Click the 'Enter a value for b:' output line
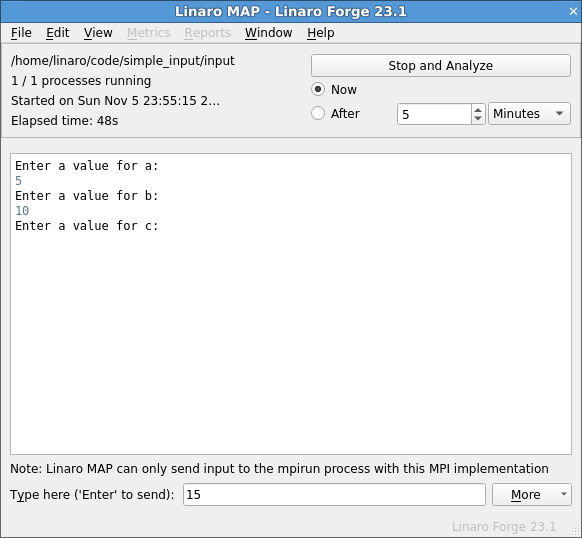582x538 pixels. 87,196
